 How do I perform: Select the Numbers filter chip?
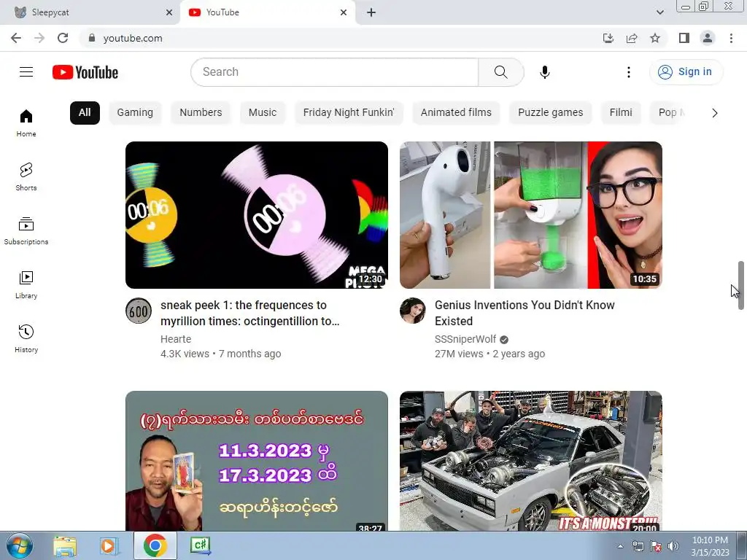pos(201,113)
